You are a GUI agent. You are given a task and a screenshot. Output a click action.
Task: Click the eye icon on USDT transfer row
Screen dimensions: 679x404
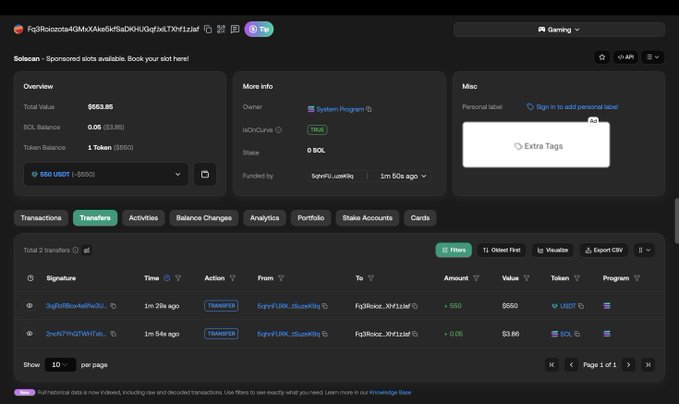[29, 306]
